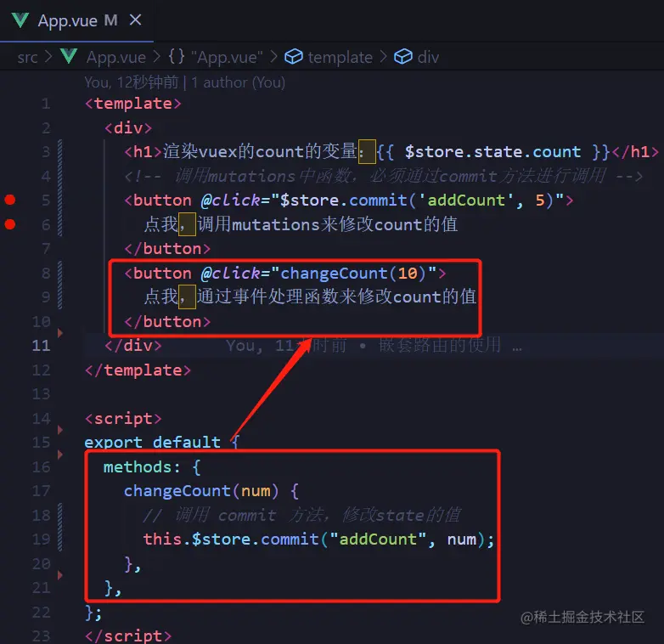The width and height of the screenshot is (664, 644).
Task: Click the cube icon before template
Action: point(294,56)
